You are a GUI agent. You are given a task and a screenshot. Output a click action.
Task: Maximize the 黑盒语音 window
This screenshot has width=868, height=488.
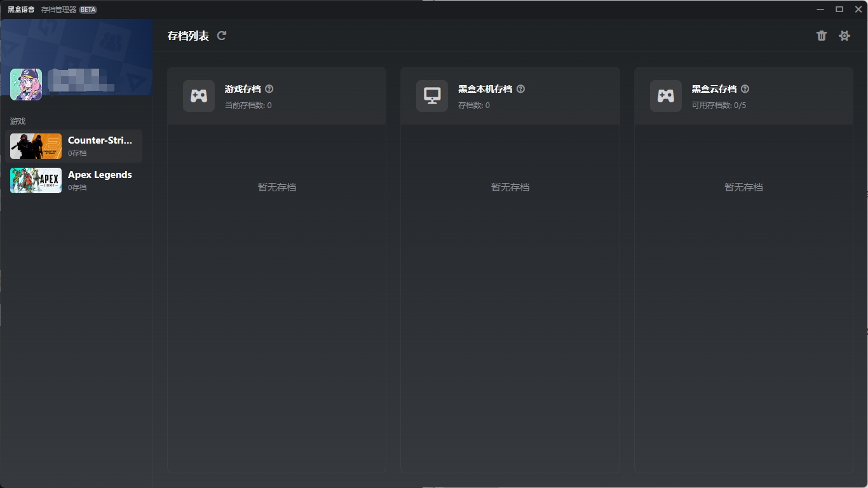pyautogui.click(x=839, y=10)
